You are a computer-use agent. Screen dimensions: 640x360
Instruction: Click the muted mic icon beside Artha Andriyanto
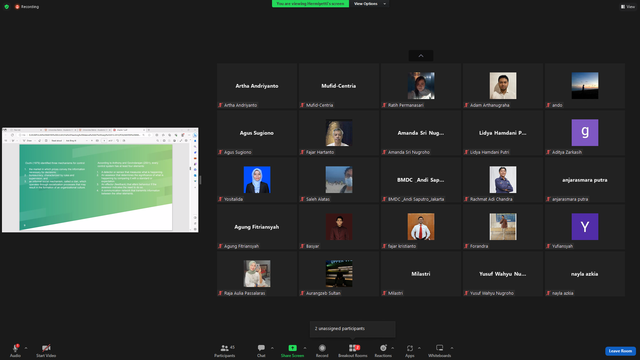[220, 105]
